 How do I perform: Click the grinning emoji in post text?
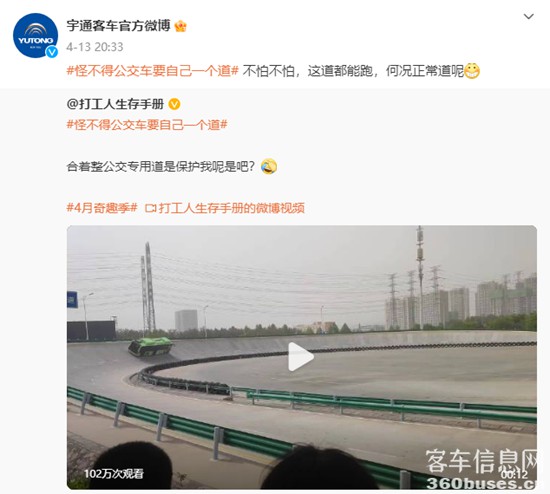point(472,71)
